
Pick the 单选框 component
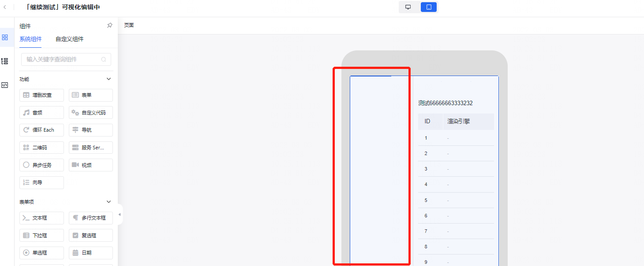coord(42,253)
